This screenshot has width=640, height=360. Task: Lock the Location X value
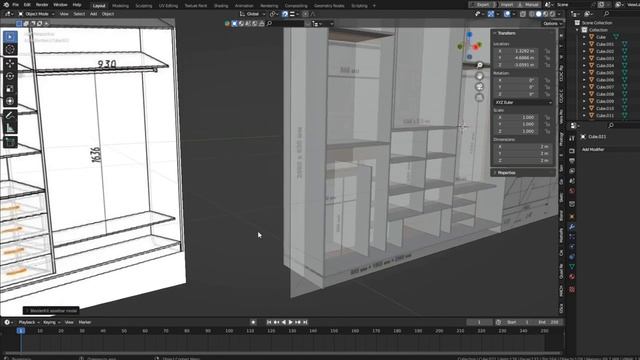point(547,51)
